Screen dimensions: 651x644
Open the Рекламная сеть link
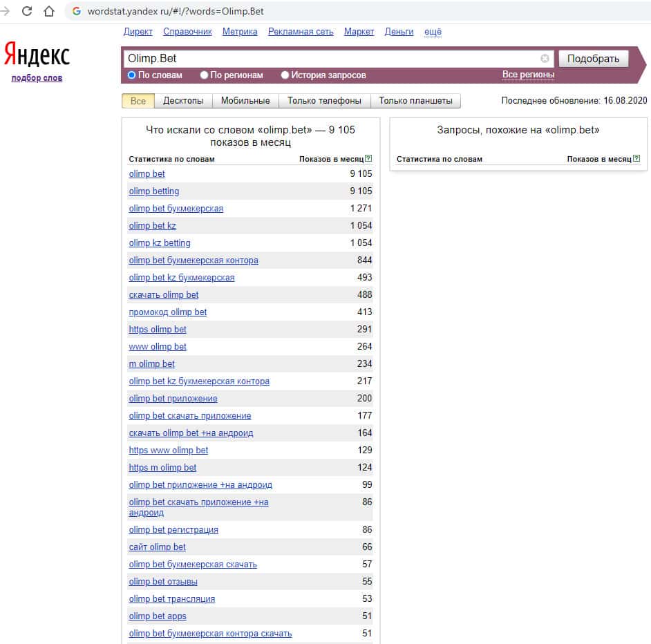tap(301, 32)
